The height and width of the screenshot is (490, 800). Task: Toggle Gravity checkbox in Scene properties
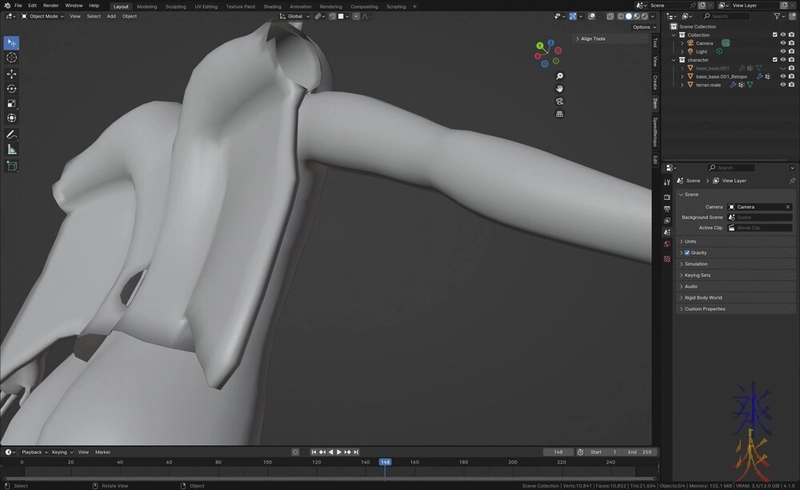[x=688, y=252]
